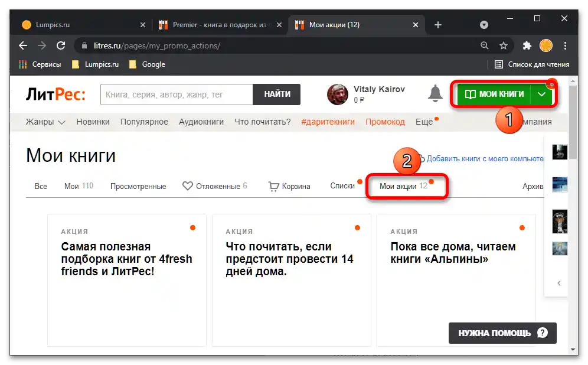Open the Сервисы apps bookmark

click(x=40, y=64)
